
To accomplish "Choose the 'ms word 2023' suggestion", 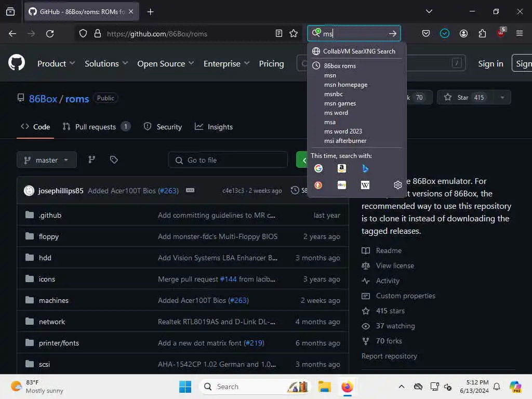I will click(343, 131).
